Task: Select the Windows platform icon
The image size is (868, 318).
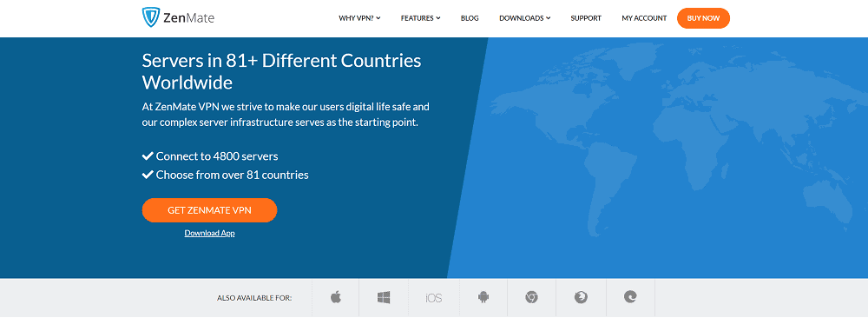Action: [384, 297]
